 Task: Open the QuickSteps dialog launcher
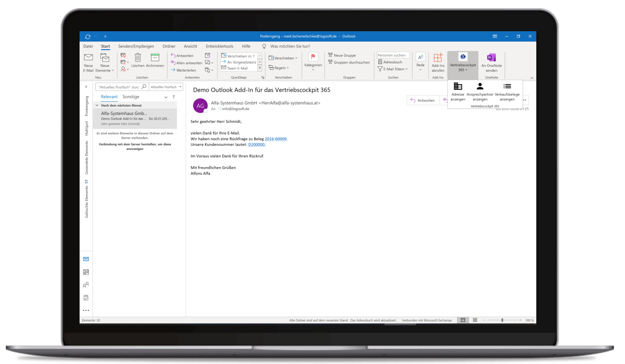(x=263, y=77)
